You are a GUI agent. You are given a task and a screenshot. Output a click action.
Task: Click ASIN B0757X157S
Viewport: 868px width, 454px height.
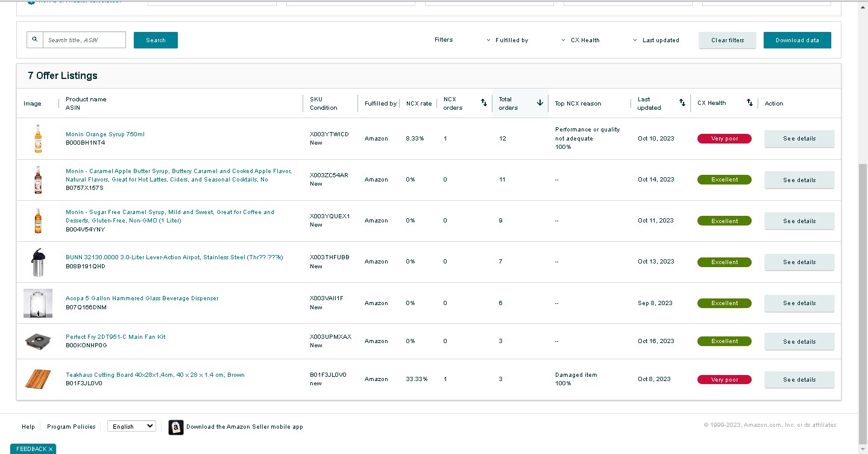coord(84,188)
